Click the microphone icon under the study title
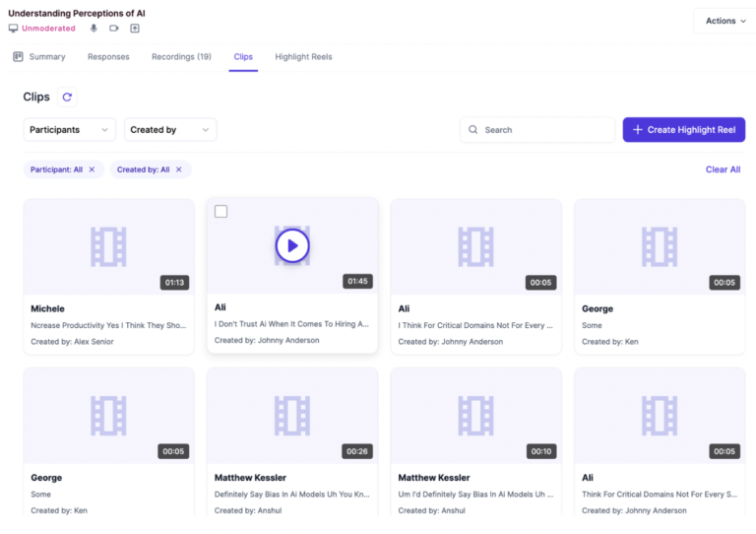Viewport: 756px width, 534px height. [x=94, y=29]
